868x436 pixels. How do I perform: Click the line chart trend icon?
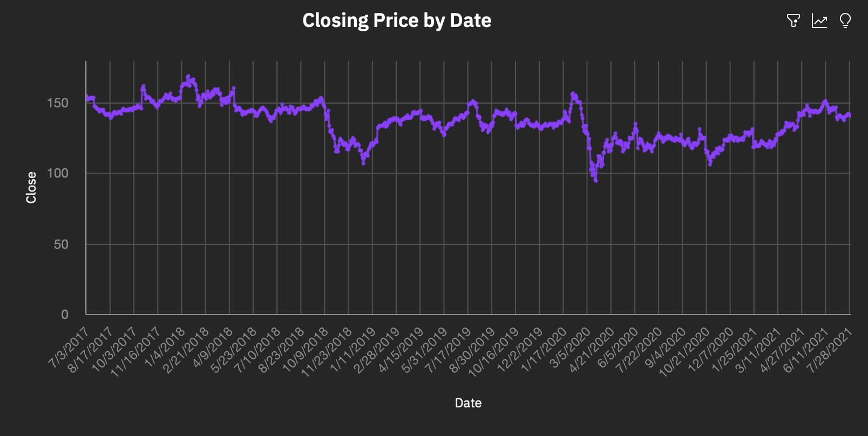[x=819, y=21]
